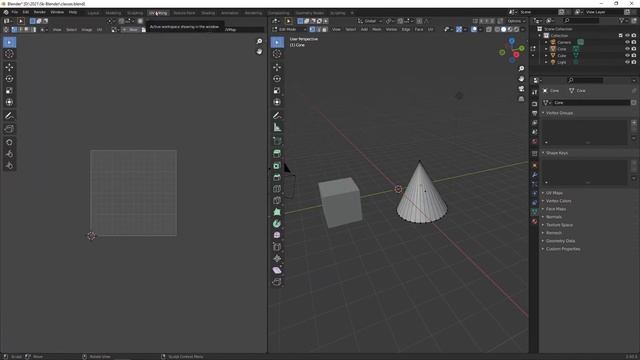Disable Cone in renders in outliner
Image resolution: width=640 pixels, height=360 pixels.
(634, 49)
